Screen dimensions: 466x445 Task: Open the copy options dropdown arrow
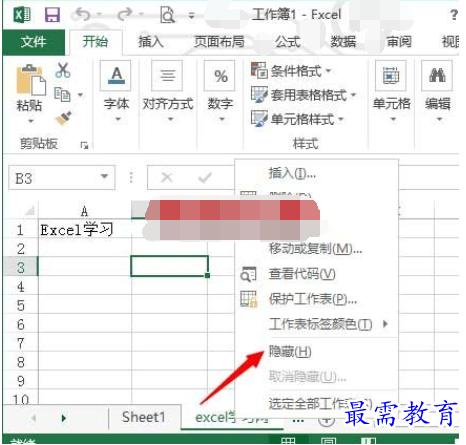[x=80, y=95]
